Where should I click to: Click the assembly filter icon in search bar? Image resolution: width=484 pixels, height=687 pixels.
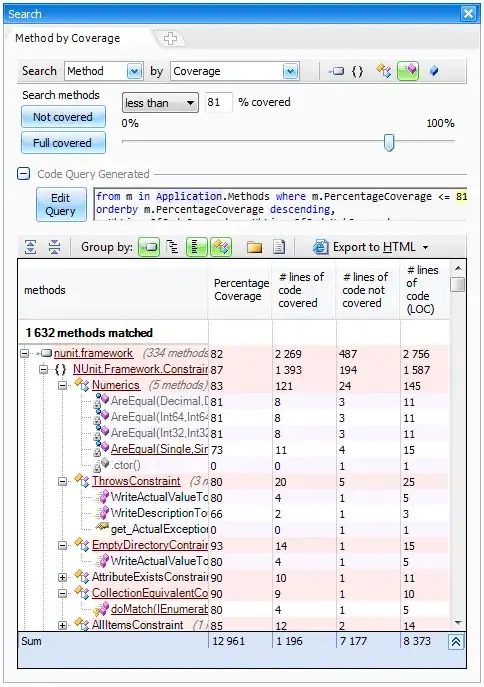[336, 71]
